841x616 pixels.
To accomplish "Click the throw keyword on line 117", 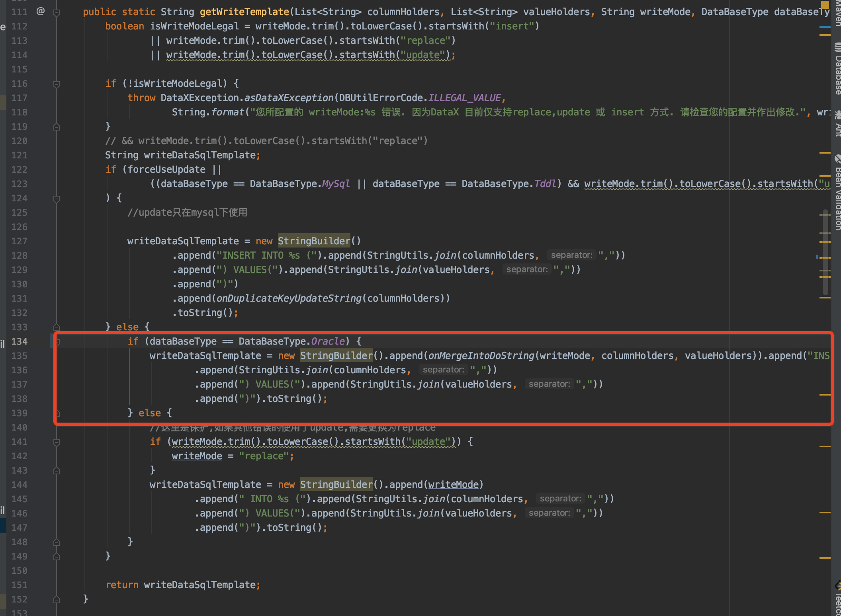I will coord(141,98).
